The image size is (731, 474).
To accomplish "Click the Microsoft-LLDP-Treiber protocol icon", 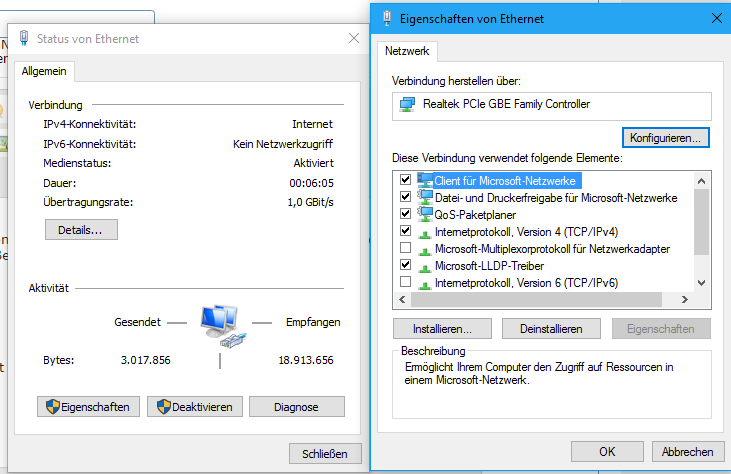I will point(424,268).
